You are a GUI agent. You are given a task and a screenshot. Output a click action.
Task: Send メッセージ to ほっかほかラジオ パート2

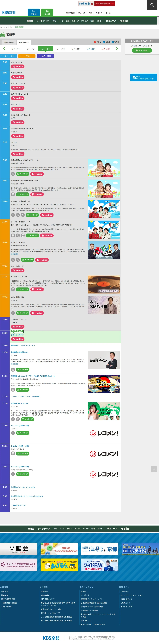coord(22,195)
